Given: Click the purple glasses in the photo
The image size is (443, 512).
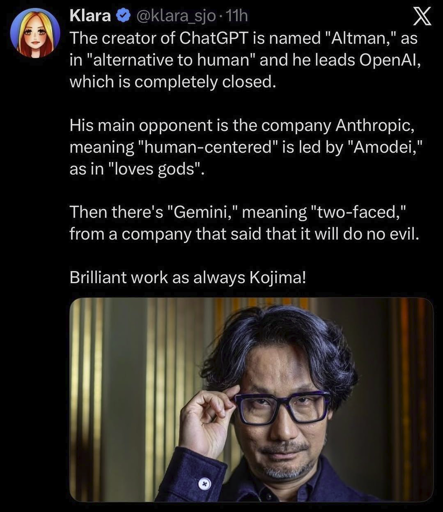Looking at the screenshot, I should (283, 407).
